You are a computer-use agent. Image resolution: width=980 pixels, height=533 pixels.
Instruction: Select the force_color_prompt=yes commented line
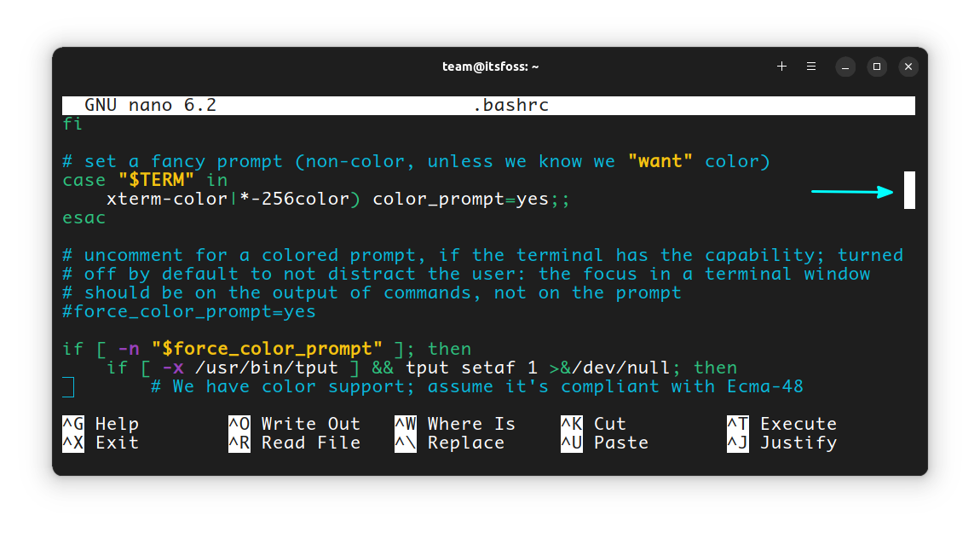(x=187, y=311)
